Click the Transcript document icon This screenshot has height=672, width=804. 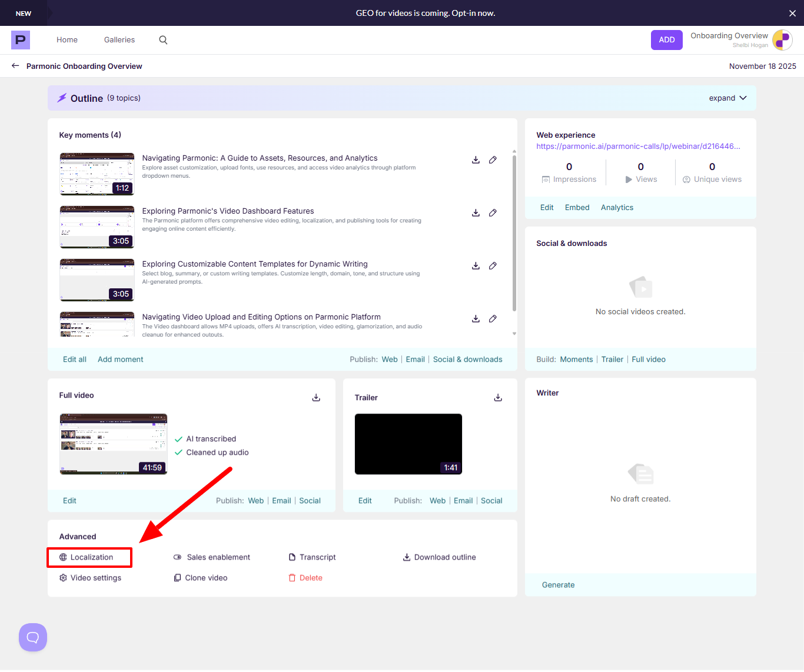(x=292, y=557)
